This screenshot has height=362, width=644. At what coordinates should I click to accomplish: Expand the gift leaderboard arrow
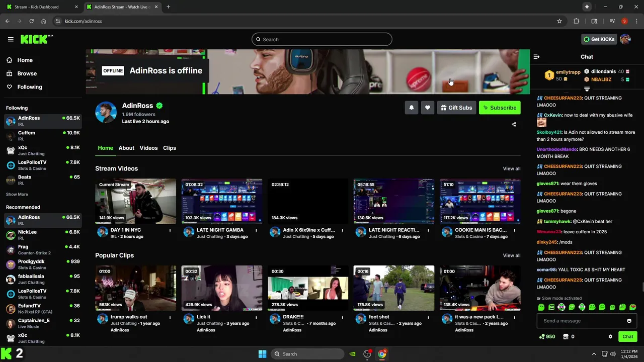(587, 89)
